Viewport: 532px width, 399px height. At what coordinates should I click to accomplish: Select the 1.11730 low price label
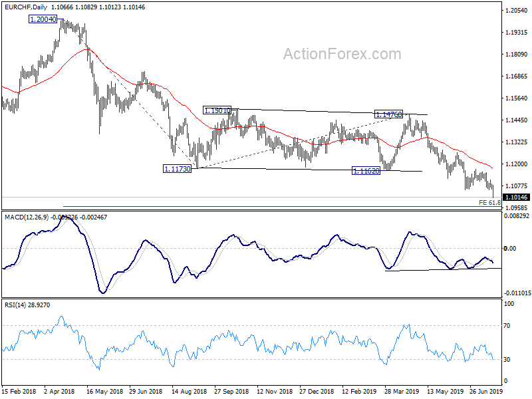tap(177, 169)
